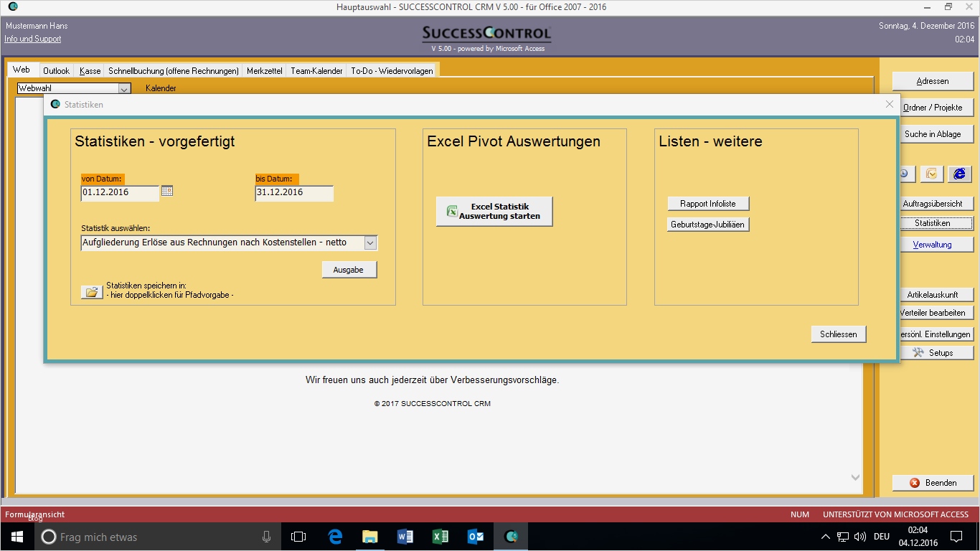Open Task View on the taskbar
The width and height of the screenshot is (980, 551).
coord(298,537)
